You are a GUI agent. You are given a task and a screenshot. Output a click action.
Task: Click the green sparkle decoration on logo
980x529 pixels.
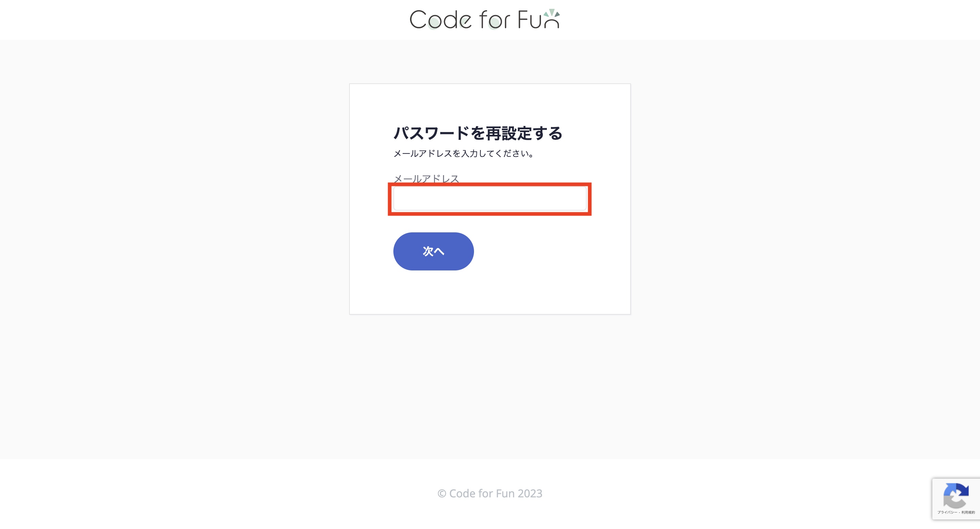(x=552, y=13)
